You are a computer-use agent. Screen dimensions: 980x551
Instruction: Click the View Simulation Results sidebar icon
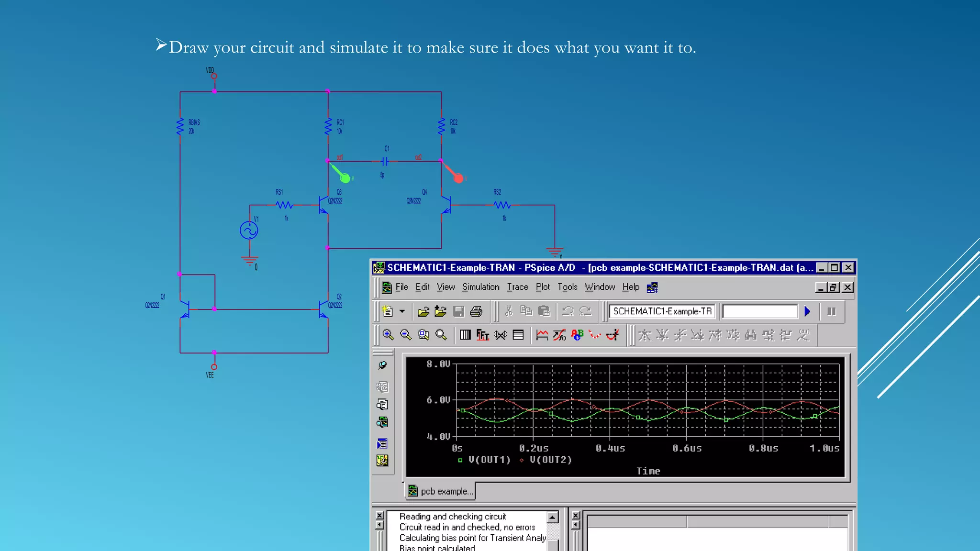pos(382,422)
